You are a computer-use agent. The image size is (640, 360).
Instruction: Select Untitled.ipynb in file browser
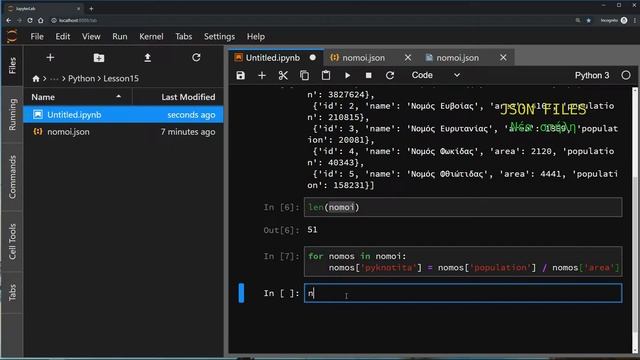pyautogui.click(x=123, y=115)
